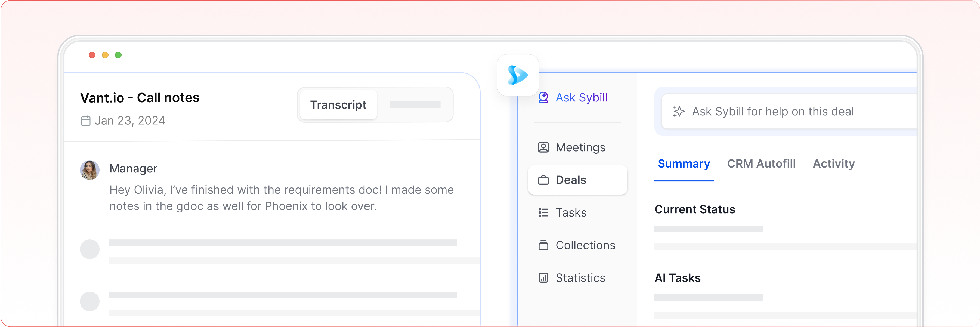The height and width of the screenshot is (327, 980).
Task: Select the Transcript toggle option
Action: point(338,105)
